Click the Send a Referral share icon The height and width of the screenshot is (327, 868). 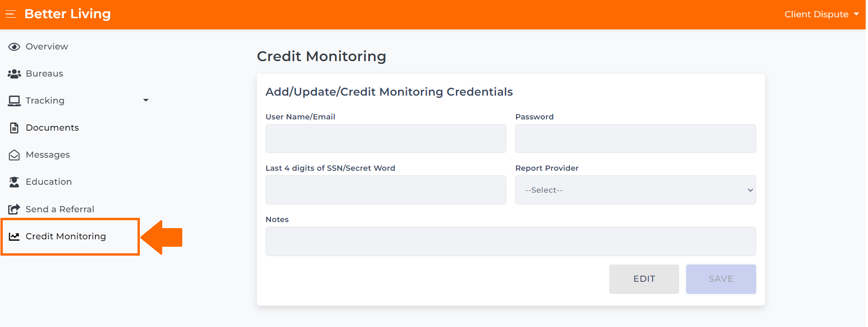coord(14,209)
